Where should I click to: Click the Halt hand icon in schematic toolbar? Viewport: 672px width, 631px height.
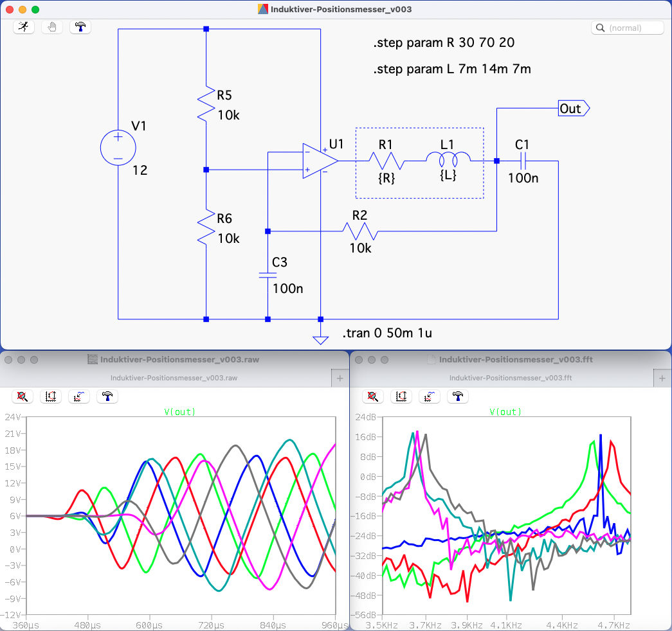(52, 27)
